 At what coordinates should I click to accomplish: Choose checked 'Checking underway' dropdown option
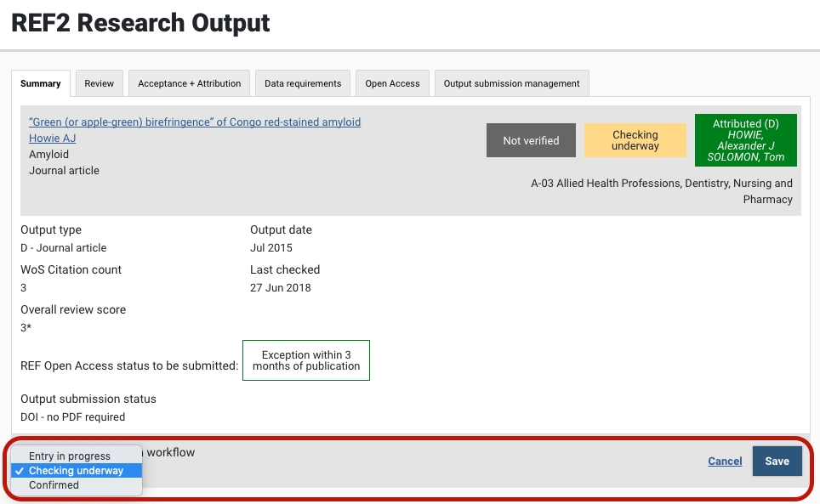tap(76, 471)
